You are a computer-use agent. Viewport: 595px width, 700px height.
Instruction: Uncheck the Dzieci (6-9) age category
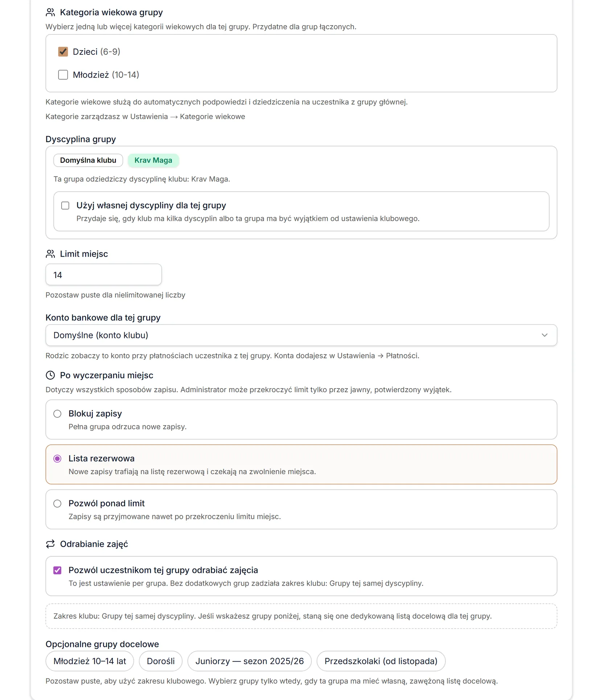[63, 52]
